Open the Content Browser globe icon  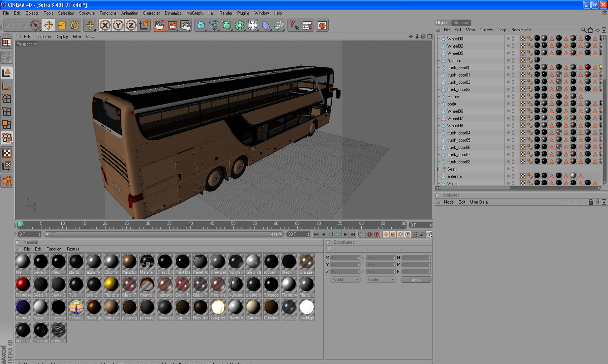[322, 25]
